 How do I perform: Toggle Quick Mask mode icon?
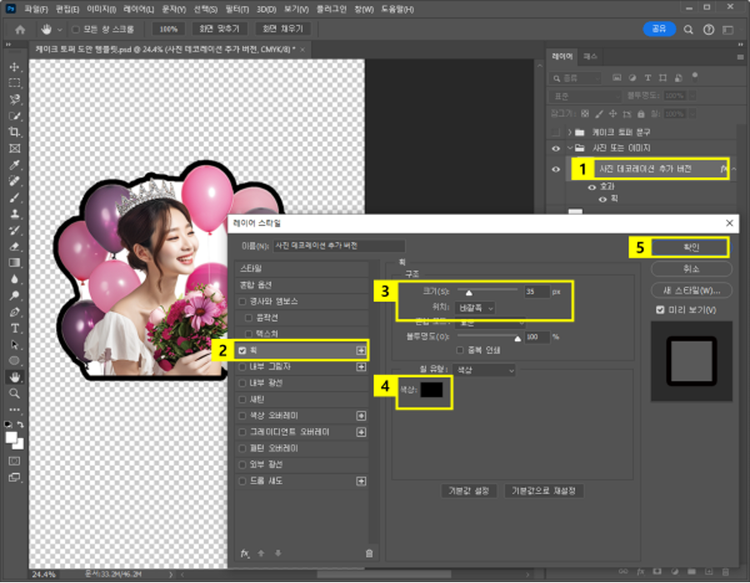click(x=14, y=461)
